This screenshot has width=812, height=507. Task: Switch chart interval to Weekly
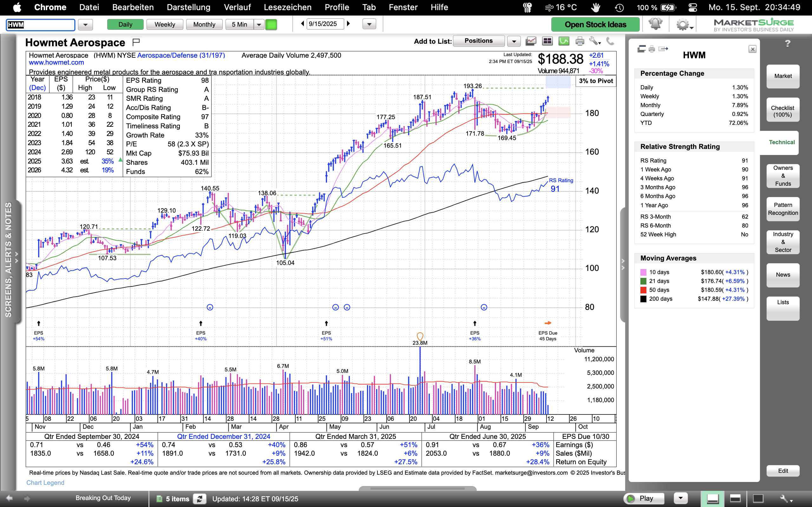coord(164,24)
